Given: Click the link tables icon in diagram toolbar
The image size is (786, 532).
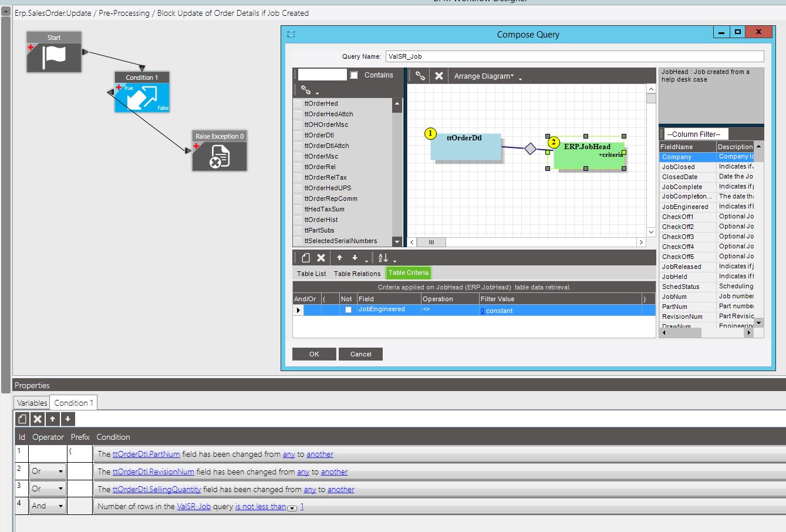Looking at the screenshot, I should tap(420, 76).
